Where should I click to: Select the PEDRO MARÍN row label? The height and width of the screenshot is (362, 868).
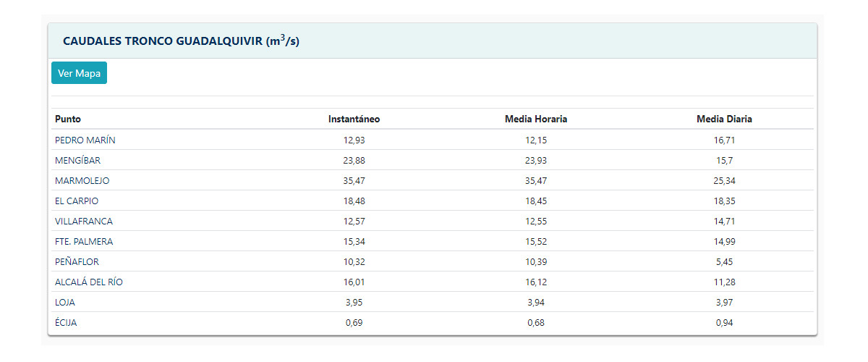(x=85, y=140)
